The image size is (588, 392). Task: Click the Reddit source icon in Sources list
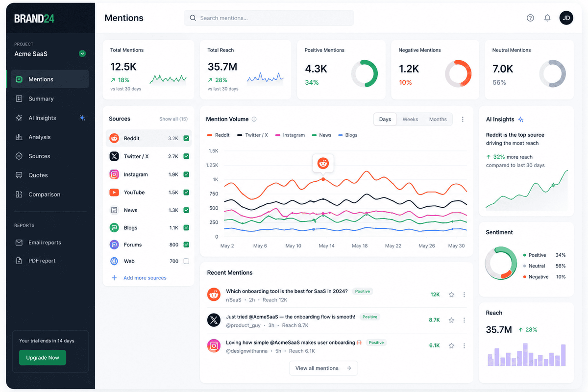114,138
